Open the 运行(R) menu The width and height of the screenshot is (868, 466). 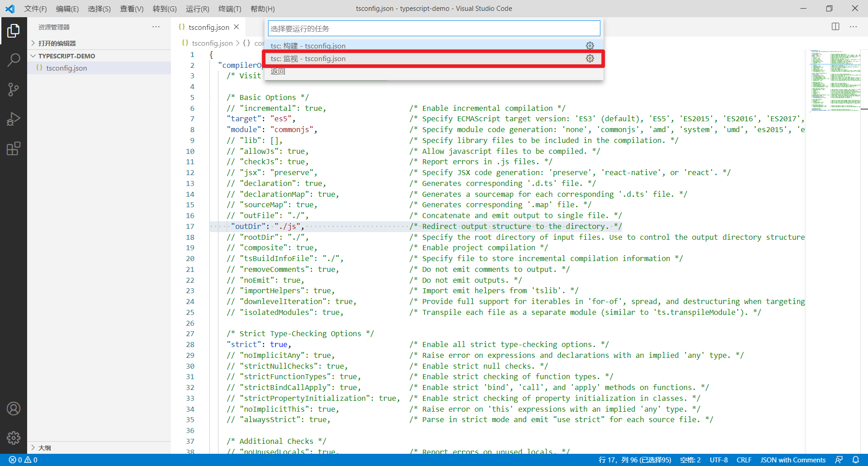coord(198,9)
